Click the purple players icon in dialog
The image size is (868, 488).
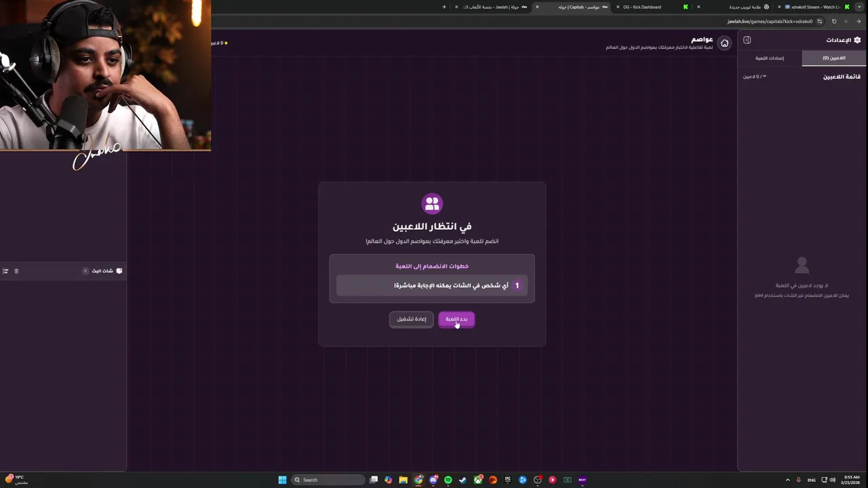432,203
